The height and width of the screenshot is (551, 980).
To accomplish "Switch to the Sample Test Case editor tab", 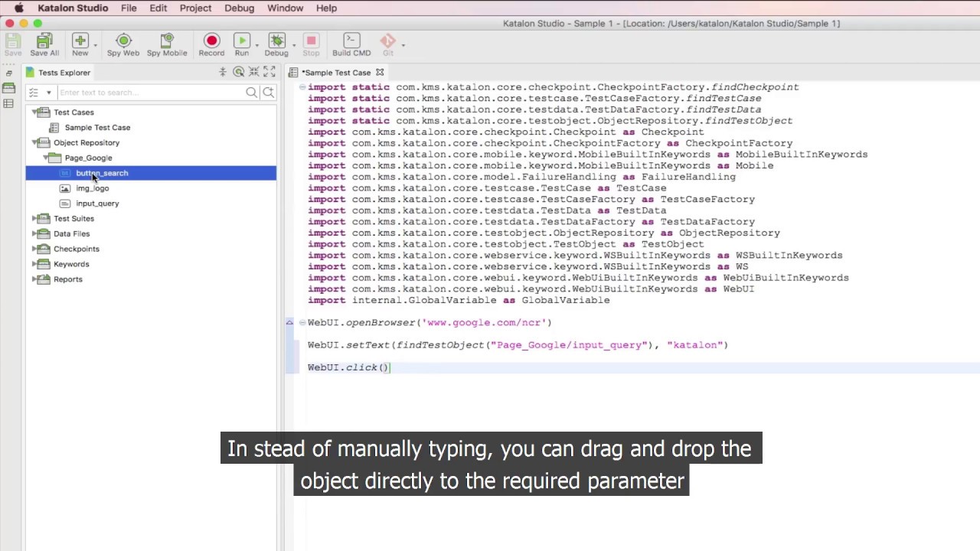I will 335,73.
